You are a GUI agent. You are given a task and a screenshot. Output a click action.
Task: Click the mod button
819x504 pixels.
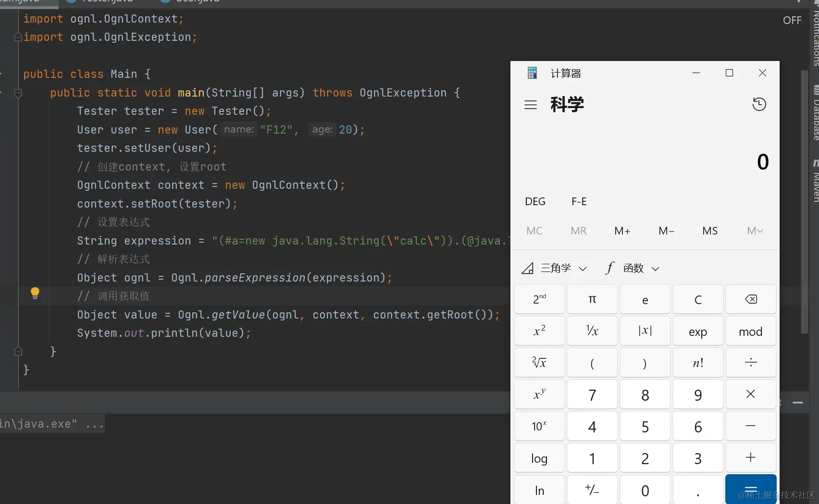coord(751,331)
